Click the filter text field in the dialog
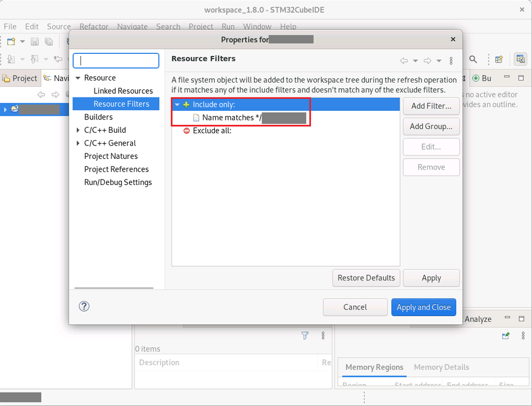The width and height of the screenshot is (532, 406). (x=116, y=61)
